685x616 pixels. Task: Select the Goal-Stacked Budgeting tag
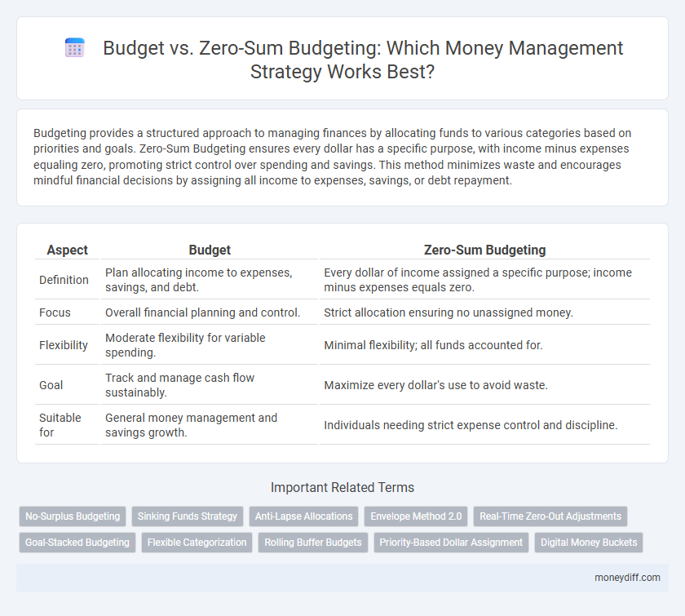click(x=77, y=542)
